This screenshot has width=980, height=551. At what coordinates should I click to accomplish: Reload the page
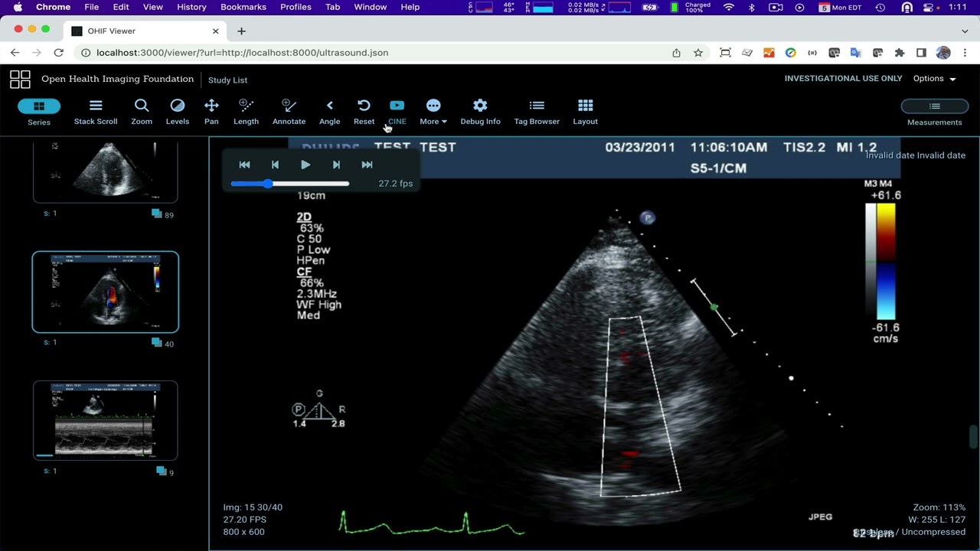coord(58,53)
